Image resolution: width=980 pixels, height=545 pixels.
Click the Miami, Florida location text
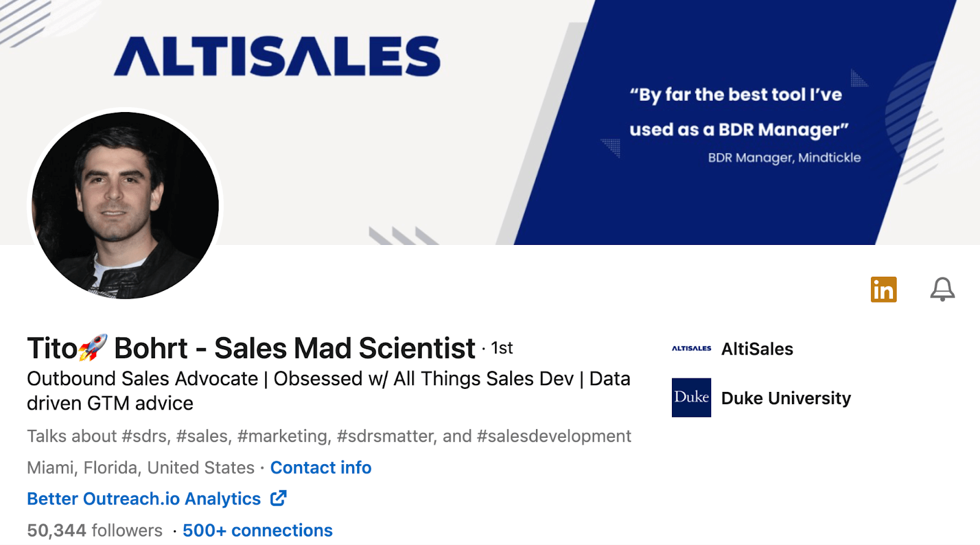coord(140,468)
